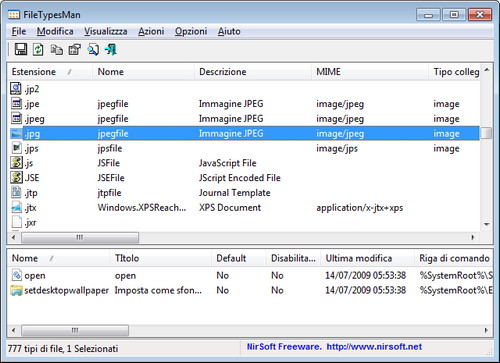This screenshot has height=363, width=500.
Task: Minimize the FileTypesMan window
Action: point(428,15)
